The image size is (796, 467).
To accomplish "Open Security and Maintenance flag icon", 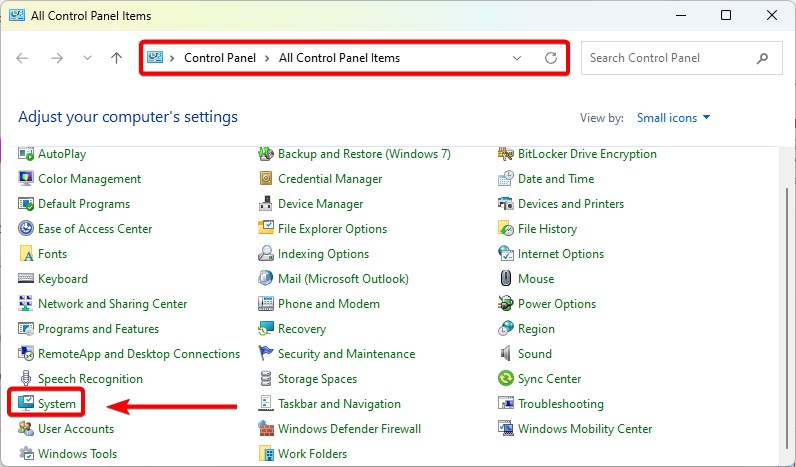I will click(266, 353).
